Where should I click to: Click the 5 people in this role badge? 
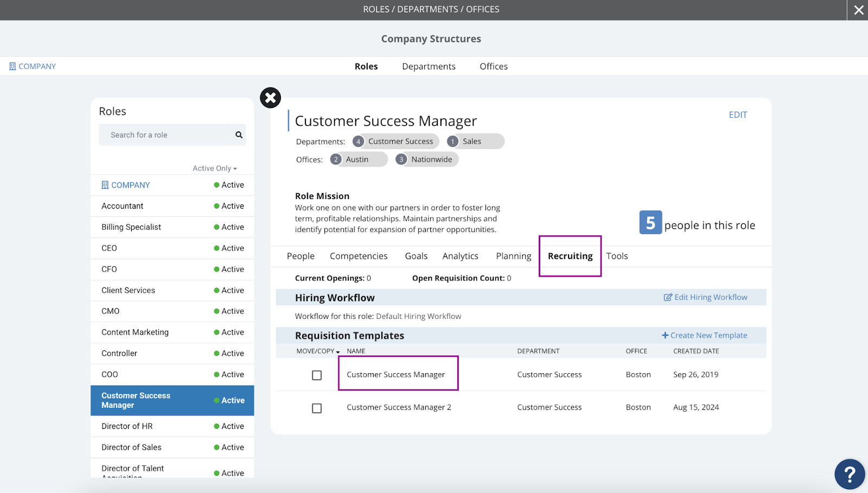point(650,222)
